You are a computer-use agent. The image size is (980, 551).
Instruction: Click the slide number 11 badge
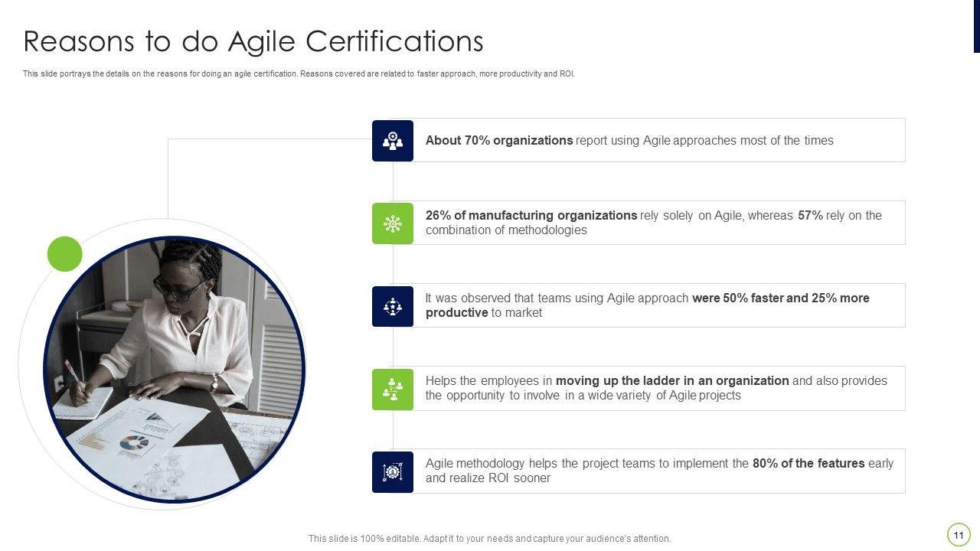click(959, 534)
